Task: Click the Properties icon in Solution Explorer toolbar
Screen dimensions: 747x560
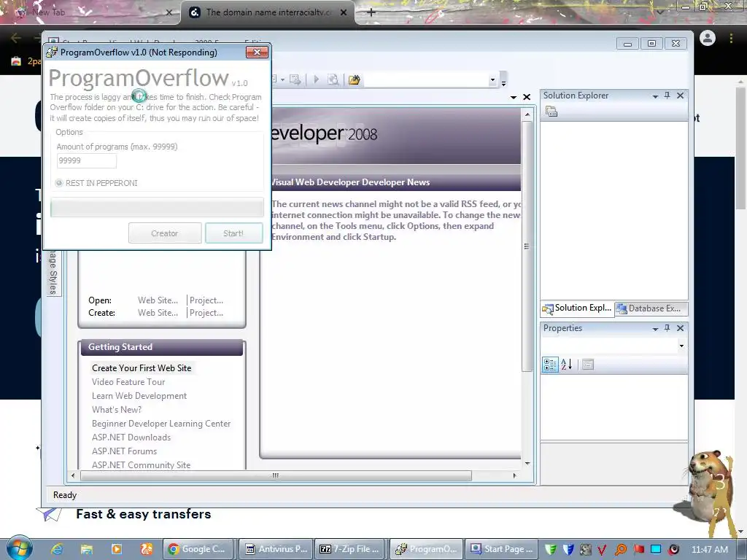Action: [551, 112]
